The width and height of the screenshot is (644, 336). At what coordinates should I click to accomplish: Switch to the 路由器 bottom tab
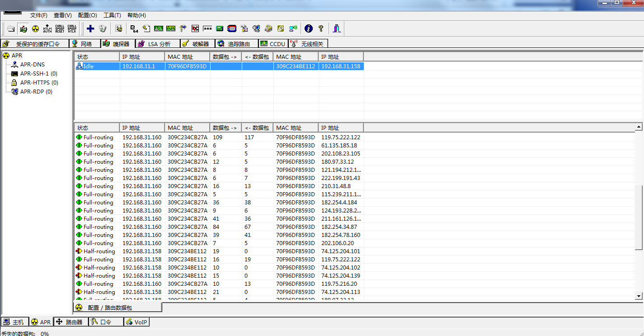click(x=71, y=322)
